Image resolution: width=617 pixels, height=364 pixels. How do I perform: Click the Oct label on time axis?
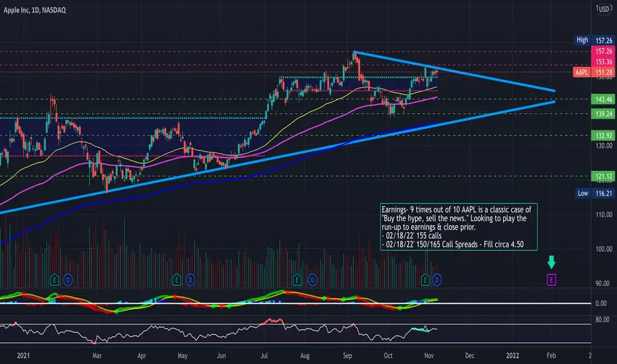[x=388, y=355]
